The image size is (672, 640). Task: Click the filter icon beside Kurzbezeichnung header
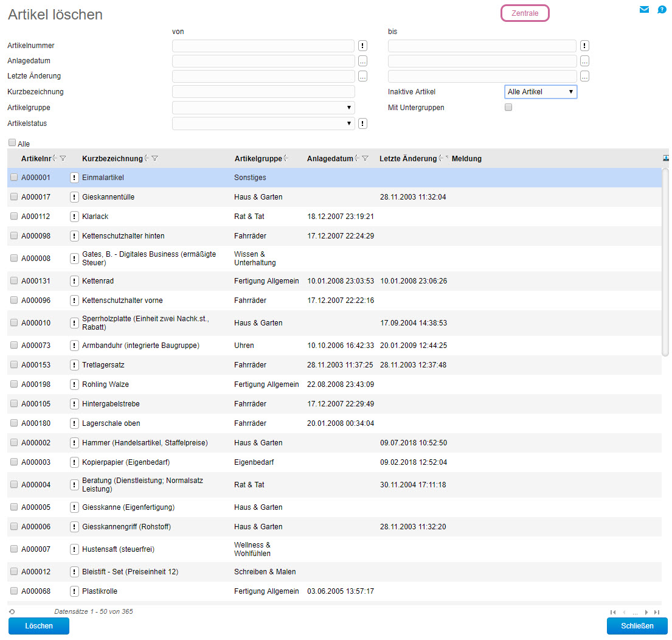point(155,159)
